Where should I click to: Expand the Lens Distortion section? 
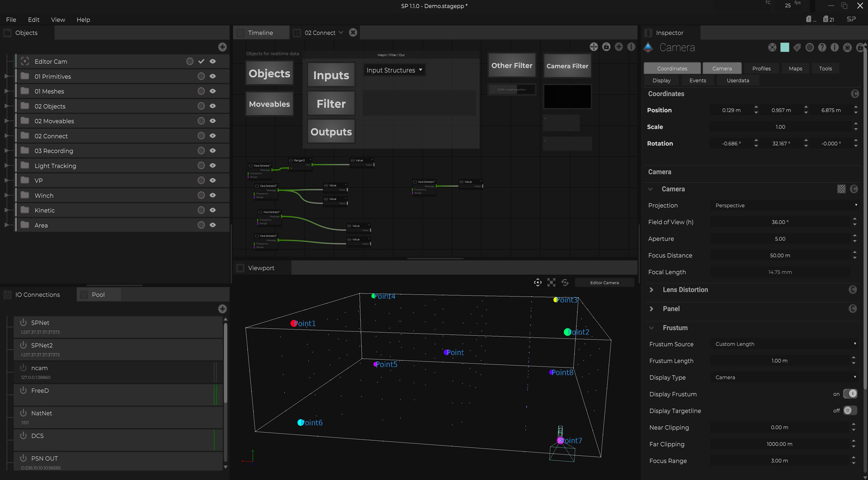click(651, 290)
